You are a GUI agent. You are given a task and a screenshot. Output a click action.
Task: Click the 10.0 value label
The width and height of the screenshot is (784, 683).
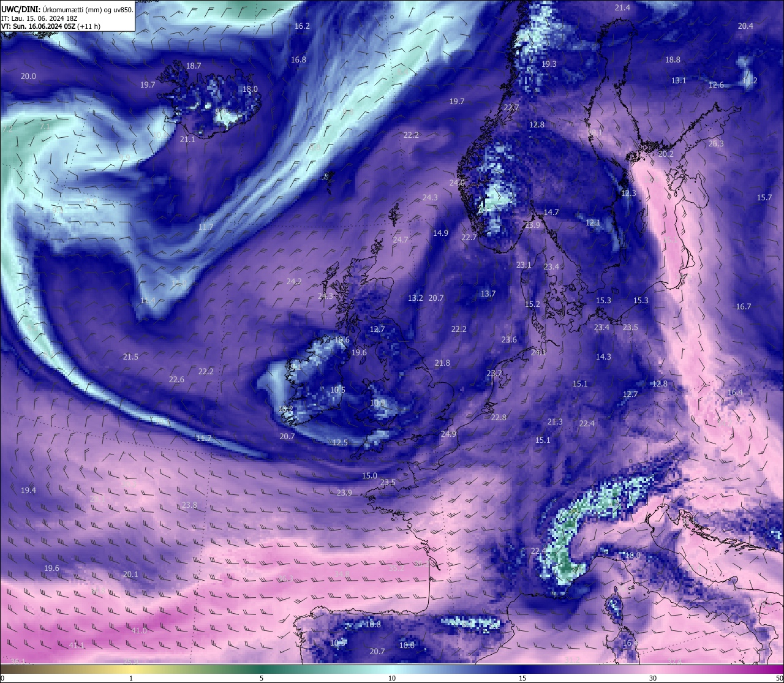click(633, 556)
